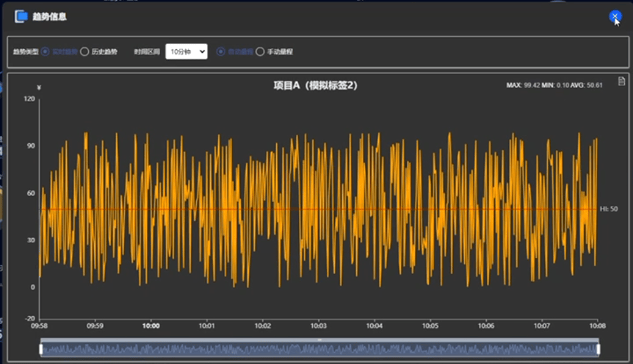The width and height of the screenshot is (633, 364).
Task: Close the 趋势信息 dialog with the blue X
Action: (614, 17)
